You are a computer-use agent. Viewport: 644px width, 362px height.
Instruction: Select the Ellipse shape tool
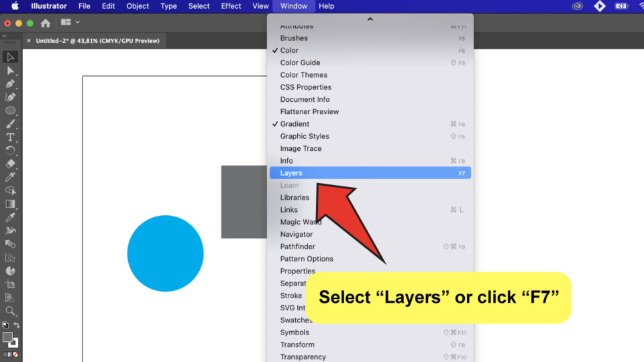point(10,111)
